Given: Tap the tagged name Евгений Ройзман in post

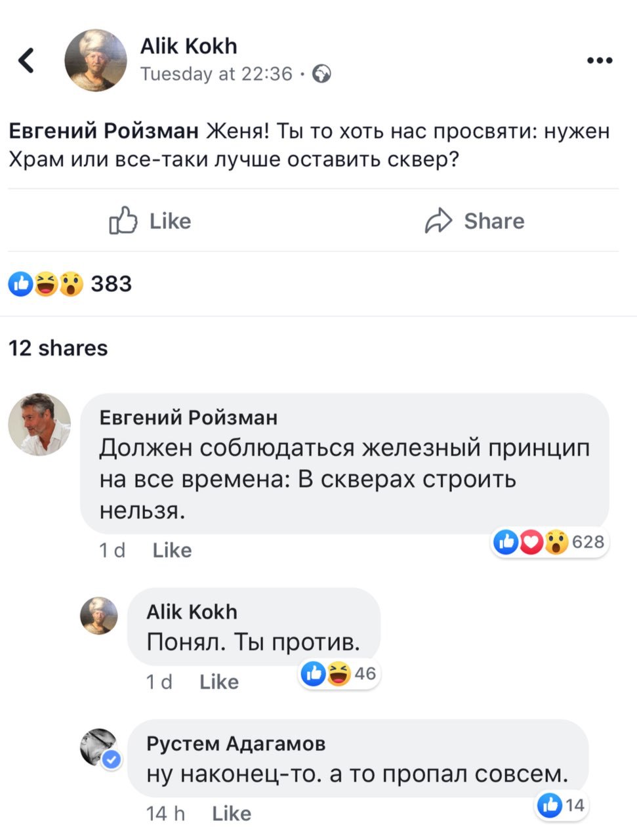Looking at the screenshot, I should click(x=103, y=131).
